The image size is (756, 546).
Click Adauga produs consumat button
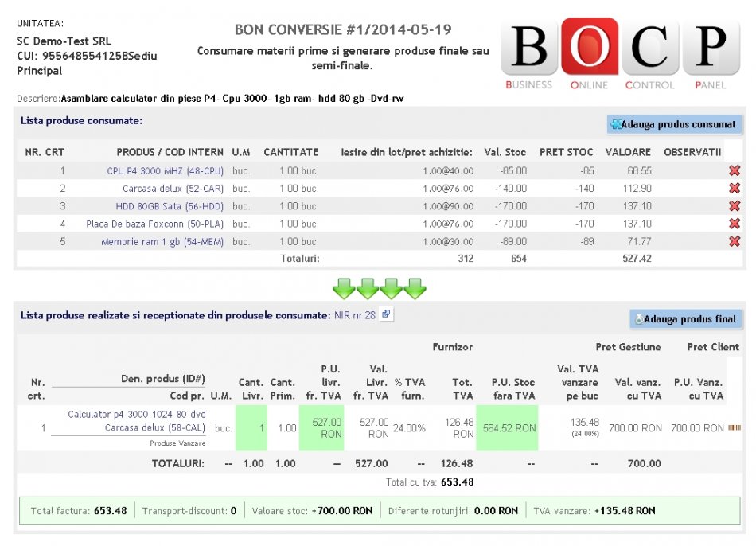tap(674, 124)
